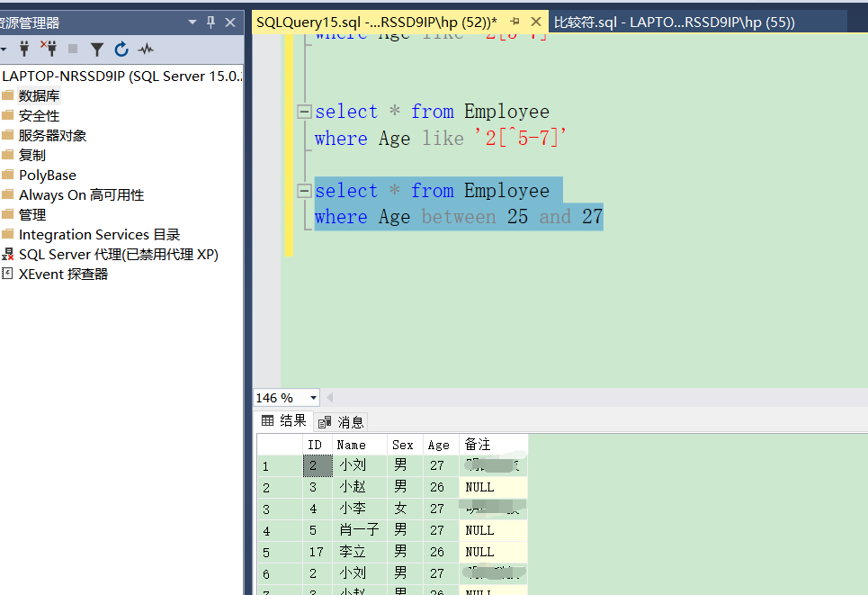Click the ID cell with value 17
The image size is (868, 595).
318,553
